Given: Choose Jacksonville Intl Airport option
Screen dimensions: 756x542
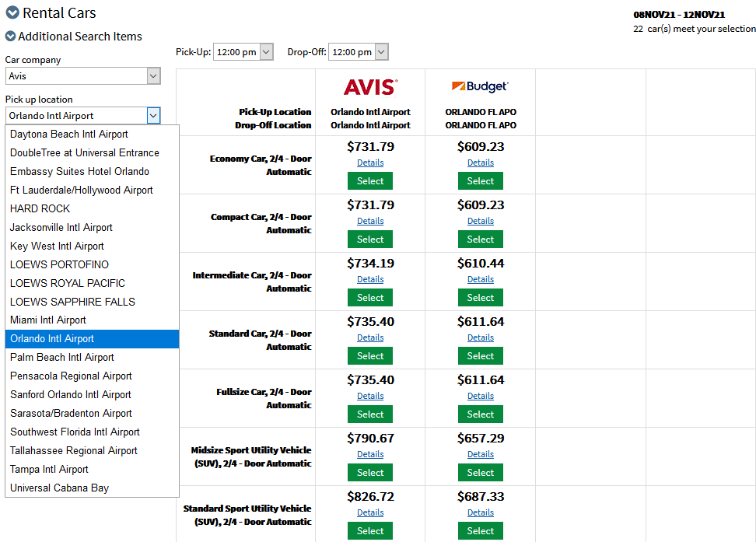Looking at the screenshot, I should coord(92,227).
